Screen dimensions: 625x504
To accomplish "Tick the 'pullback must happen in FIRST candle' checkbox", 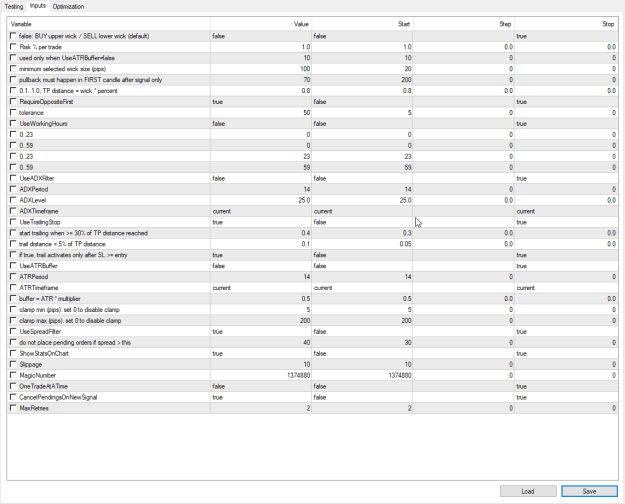I will point(14,79).
